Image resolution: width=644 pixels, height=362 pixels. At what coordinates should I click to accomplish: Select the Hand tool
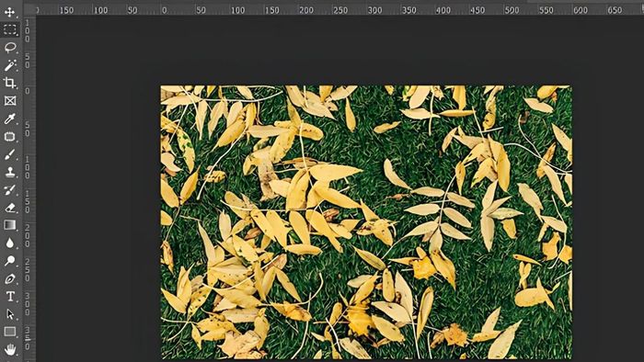tap(10, 349)
